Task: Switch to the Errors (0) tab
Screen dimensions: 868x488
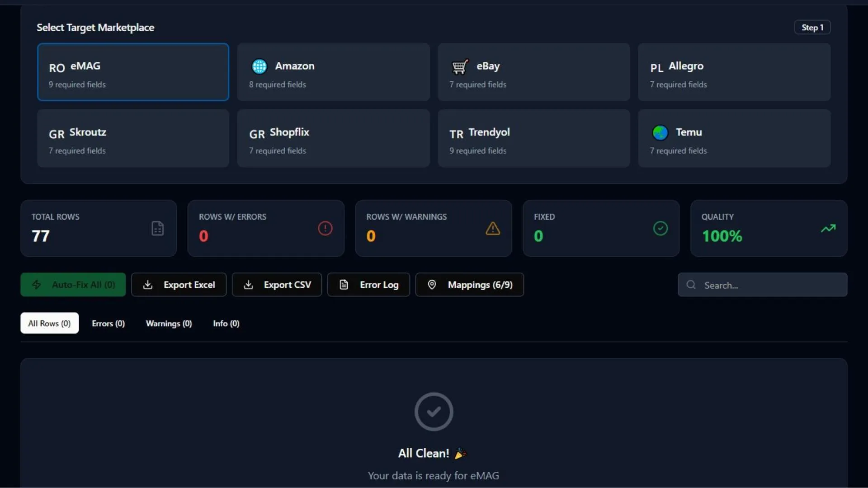Action: click(108, 323)
